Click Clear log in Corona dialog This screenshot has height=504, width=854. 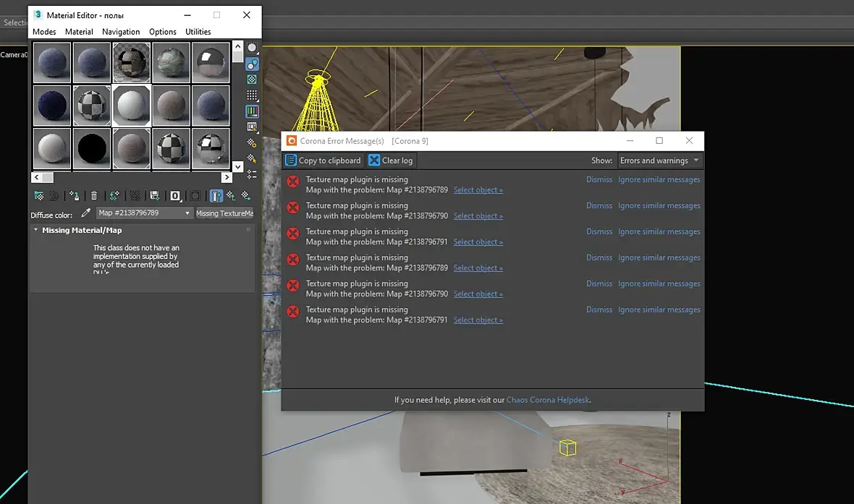tap(391, 161)
